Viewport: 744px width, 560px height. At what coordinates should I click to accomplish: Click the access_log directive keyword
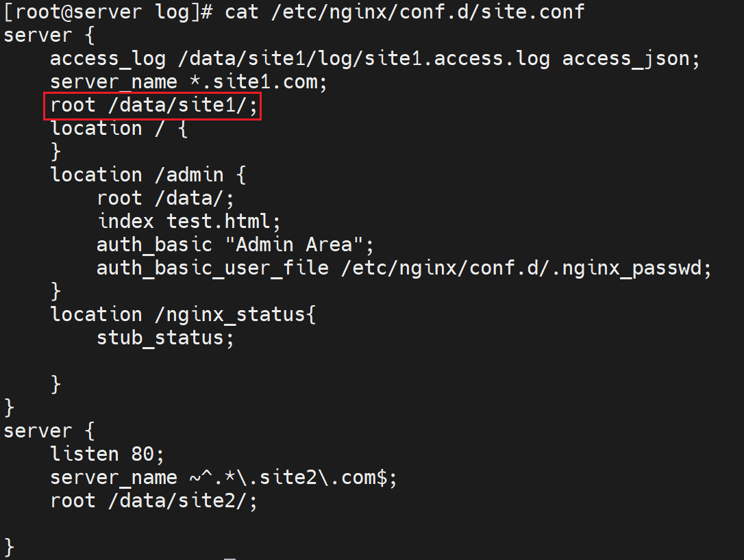click(108, 59)
